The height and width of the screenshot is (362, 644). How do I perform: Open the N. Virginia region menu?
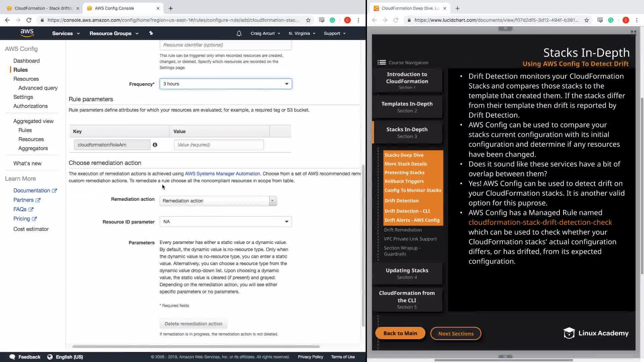point(302,33)
